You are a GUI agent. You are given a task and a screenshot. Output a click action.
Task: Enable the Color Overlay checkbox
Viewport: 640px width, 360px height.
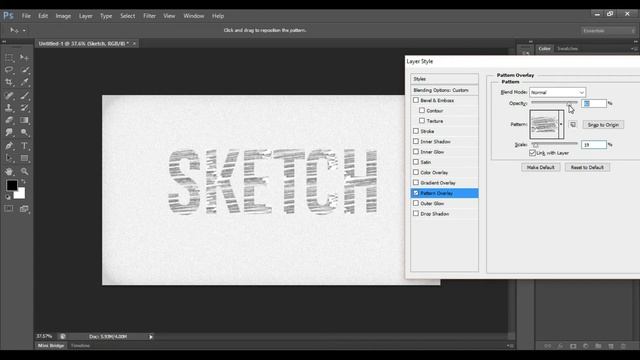point(416,172)
